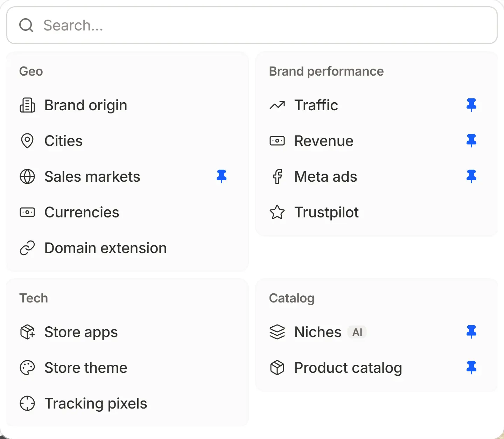Unpin the Niches AI filter
The height and width of the screenshot is (439, 504).
[471, 332]
